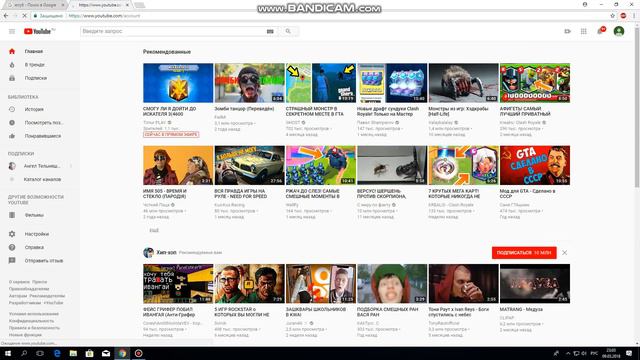Show hidden system tray icons
This screenshot has height=360, width=640.
tap(568, 353)
